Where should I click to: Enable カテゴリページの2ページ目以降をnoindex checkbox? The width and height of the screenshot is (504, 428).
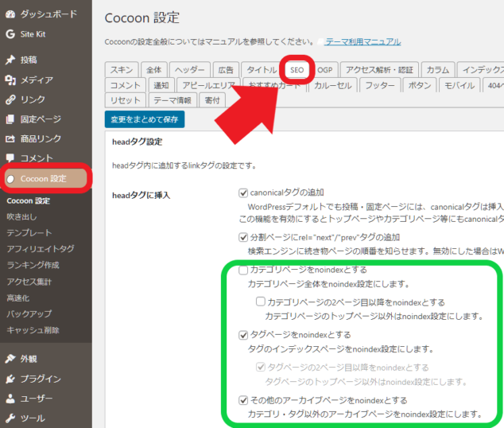click(x=261, y=302)
